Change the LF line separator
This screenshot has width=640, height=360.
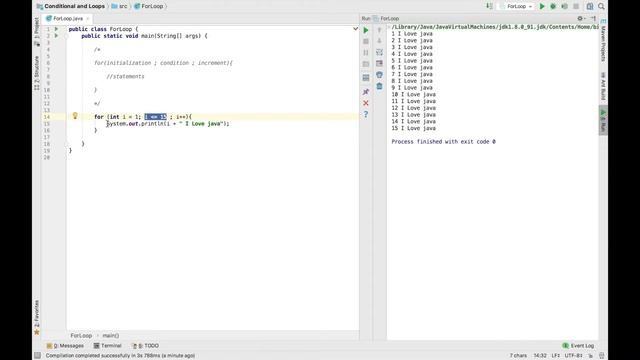pyautogui.click(x=556, y=356)
